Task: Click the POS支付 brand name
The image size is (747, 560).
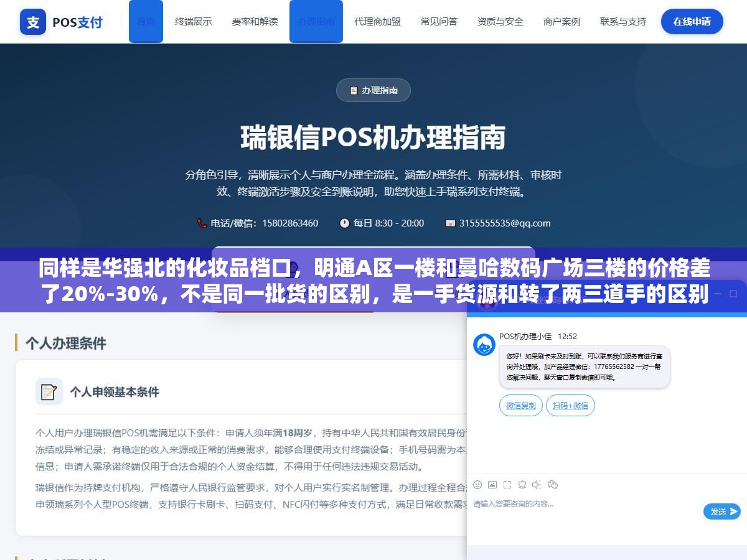Action: 77,22
